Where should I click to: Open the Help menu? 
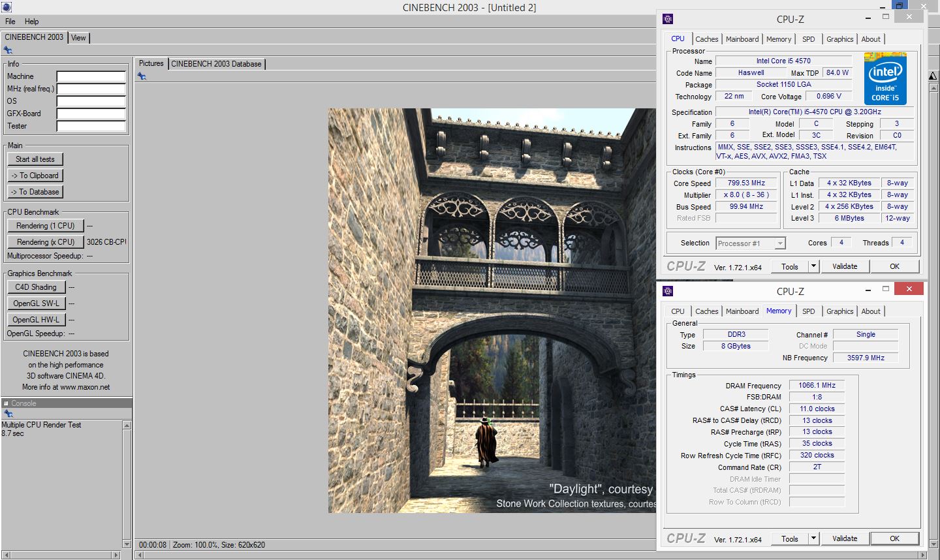[x=31, y=22]
